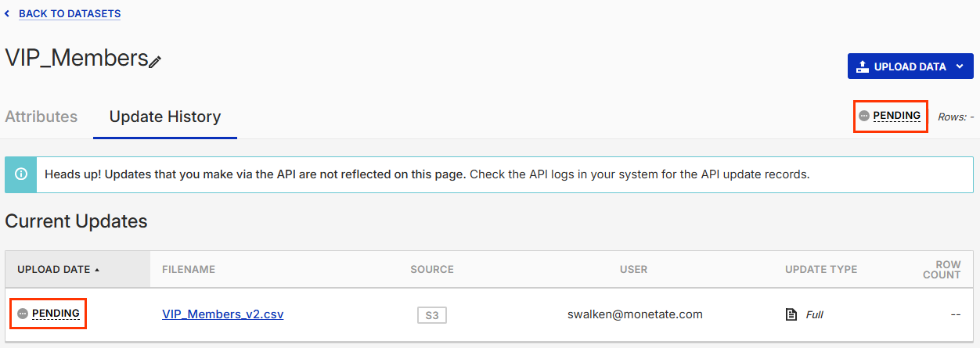Expand the Upload Data dropdown arrow
The height and width of the screenshot is (348, 980).
(960, 66)
